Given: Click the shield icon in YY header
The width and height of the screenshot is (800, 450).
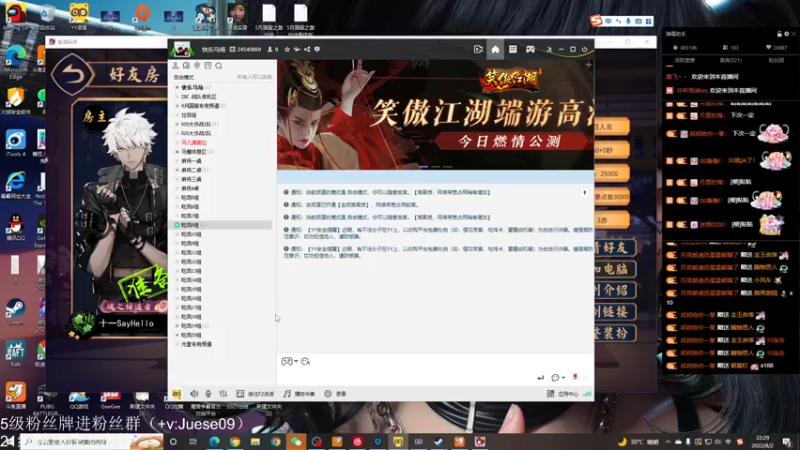Looking at the screenshot, I should 317,49.
